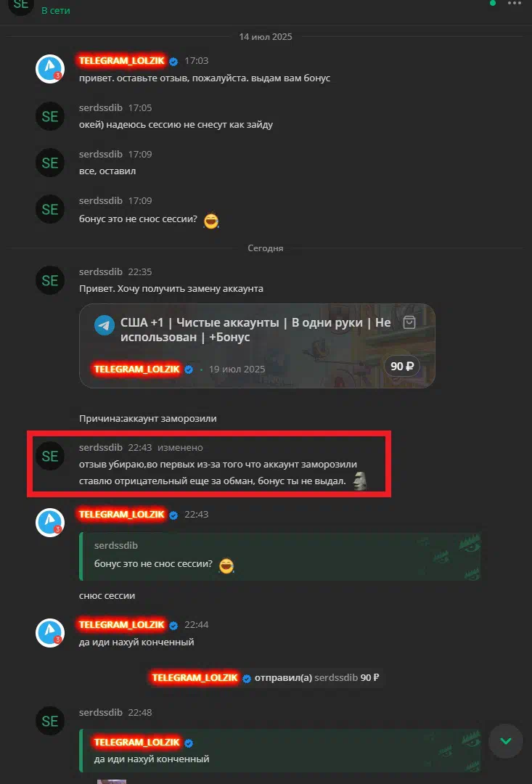Click the shopping bag icon on the product card

pyautogui.click(x=409, y=322)
